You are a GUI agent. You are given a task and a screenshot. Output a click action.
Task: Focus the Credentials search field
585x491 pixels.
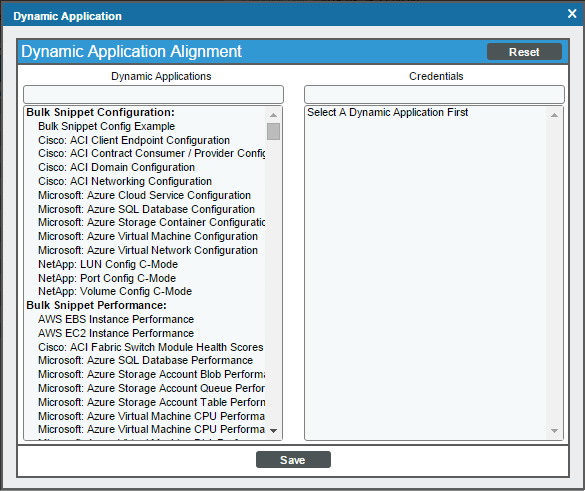434,94
